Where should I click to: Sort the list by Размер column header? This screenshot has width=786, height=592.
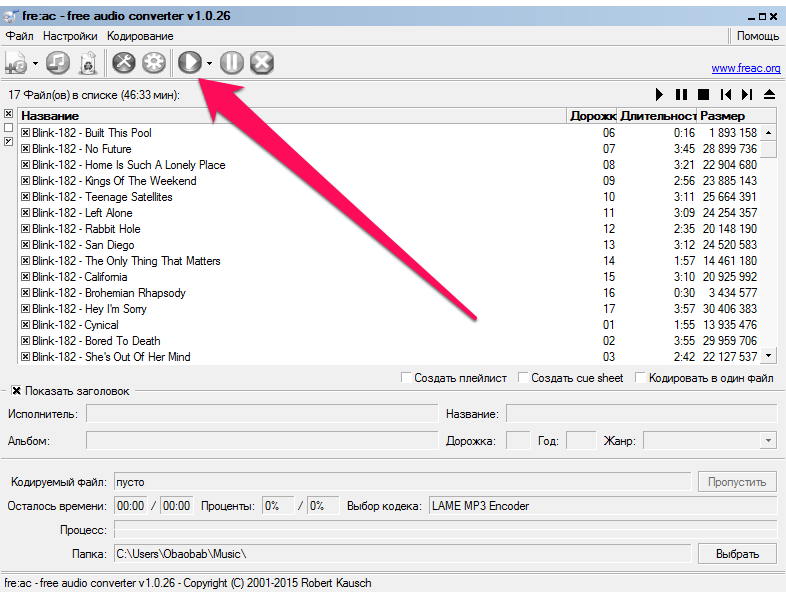tap(736, 116)
